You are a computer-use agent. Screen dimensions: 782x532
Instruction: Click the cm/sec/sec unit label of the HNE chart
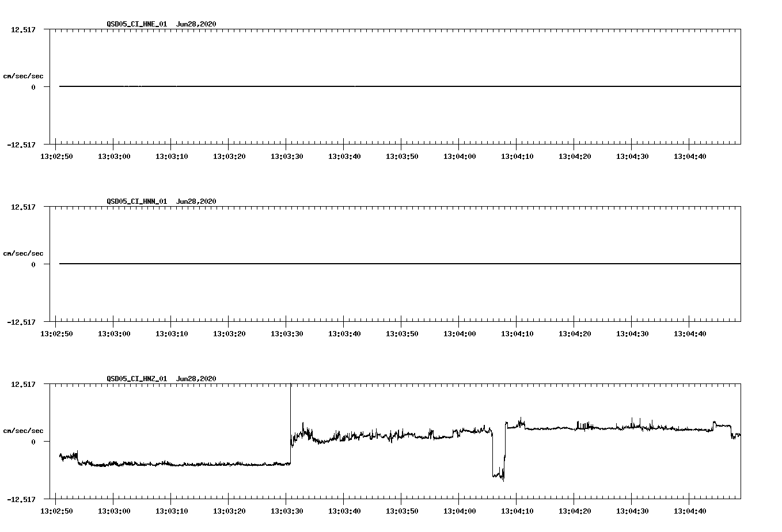point(23,76)
